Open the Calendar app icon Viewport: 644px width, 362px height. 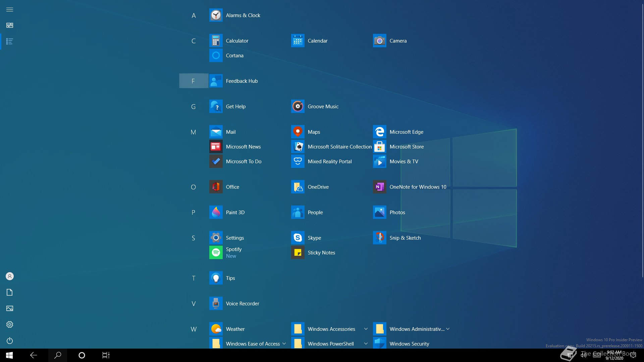click(298, 41)
